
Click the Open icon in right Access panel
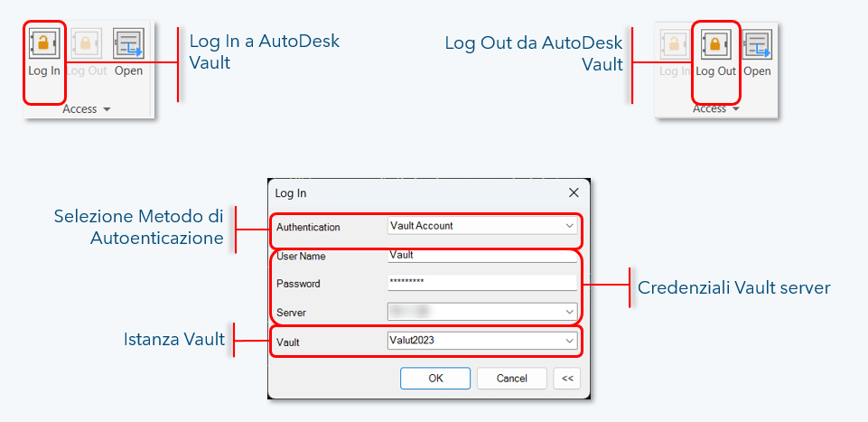pos(757,44)
